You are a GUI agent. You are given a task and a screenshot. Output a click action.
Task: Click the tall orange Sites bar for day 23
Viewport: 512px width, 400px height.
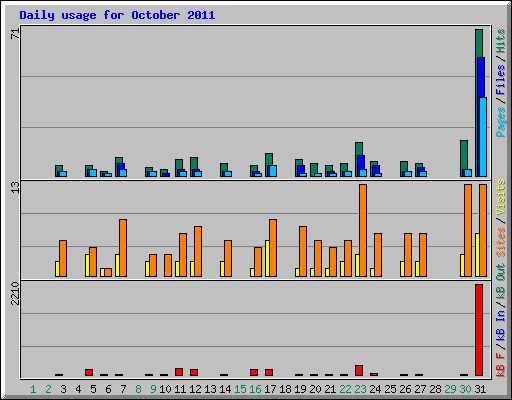click(x=363, y=230)
